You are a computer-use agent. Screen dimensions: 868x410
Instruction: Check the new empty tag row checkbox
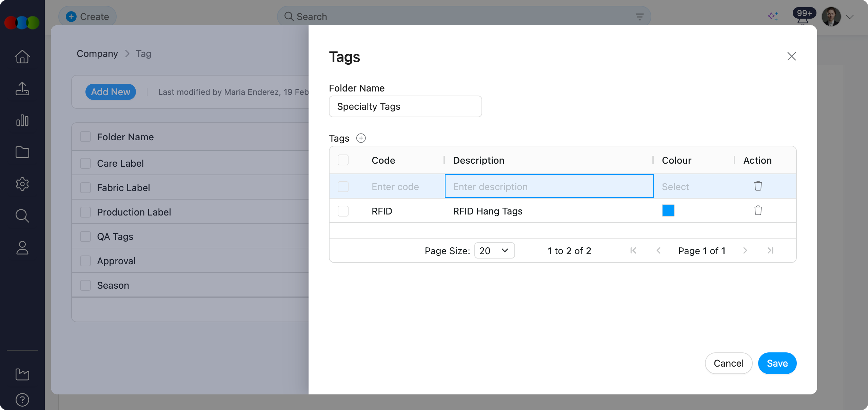click(x=343, y=187)
